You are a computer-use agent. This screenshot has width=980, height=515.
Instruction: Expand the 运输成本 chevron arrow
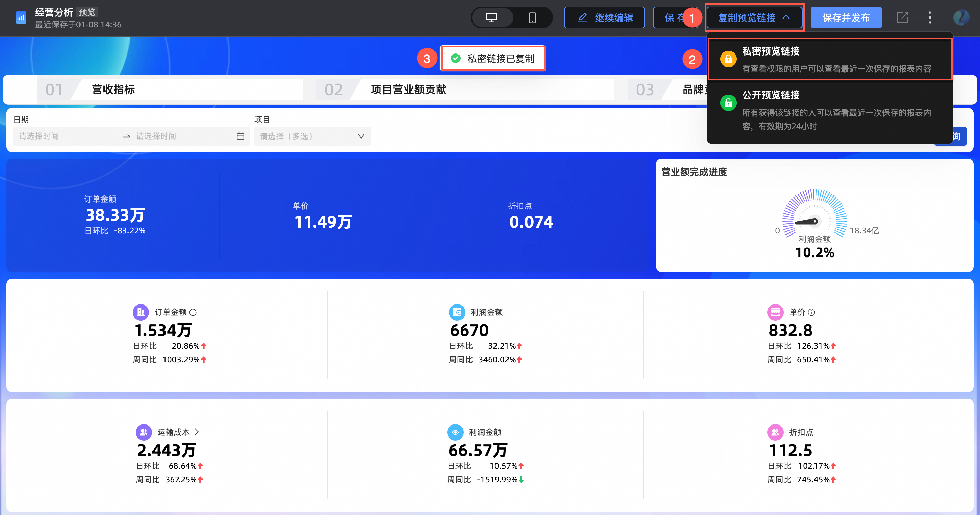(x=197, y=432)
